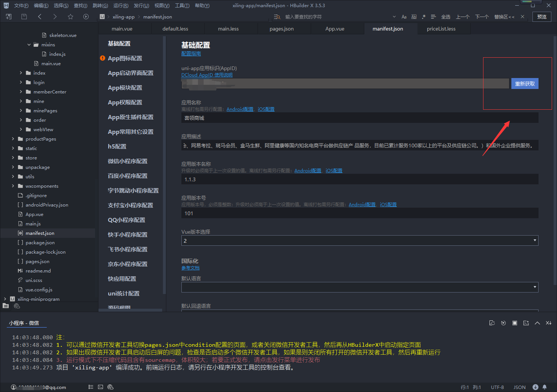This screenshot has height=392, width=557.
Task: Switch to the pages.json tab
Action: coord(281,29)
